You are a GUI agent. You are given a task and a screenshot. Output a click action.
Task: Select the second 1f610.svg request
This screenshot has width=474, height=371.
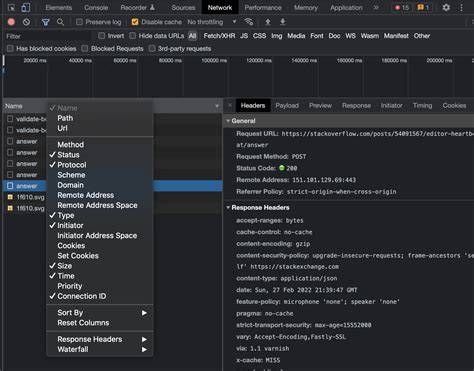point(30,208)
